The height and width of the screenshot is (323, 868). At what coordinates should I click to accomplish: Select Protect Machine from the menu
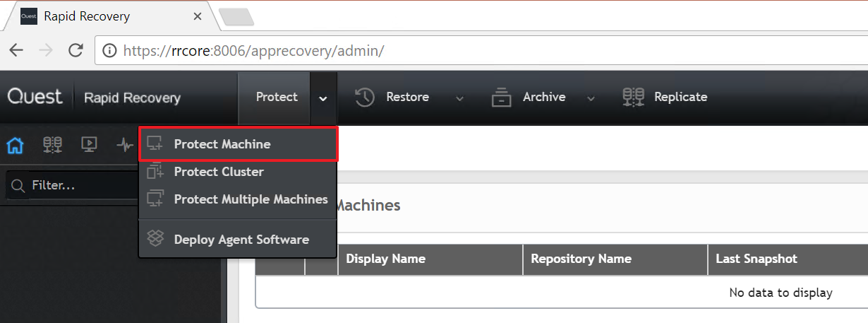(x=222, y=144)
